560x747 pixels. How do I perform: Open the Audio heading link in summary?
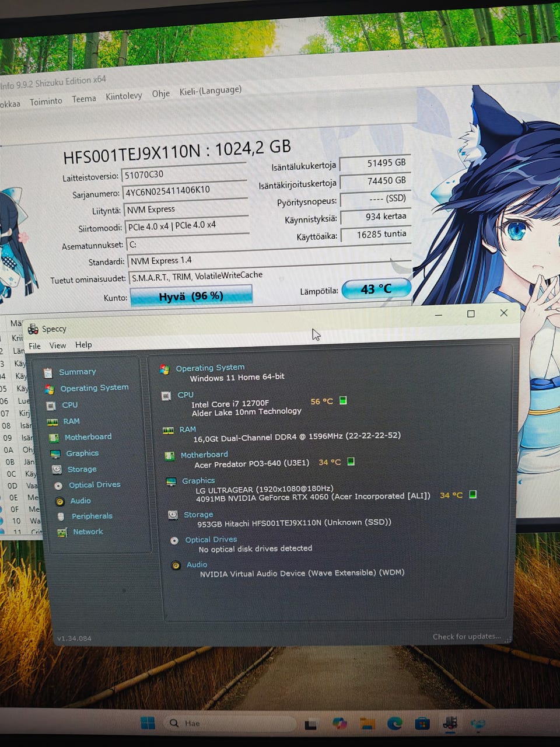197,565
